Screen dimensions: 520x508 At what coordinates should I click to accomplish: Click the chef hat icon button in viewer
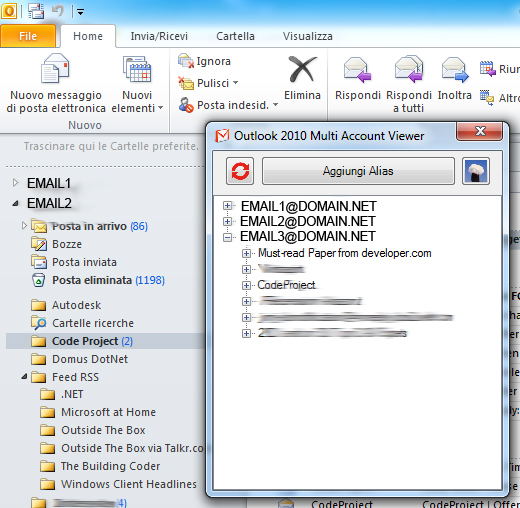(476, 171)
